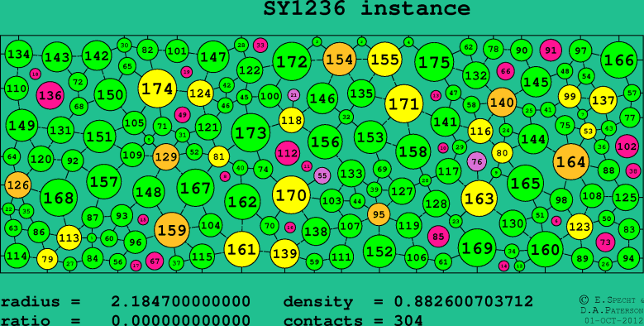Click the E.Specht credit text
The image size is (644, 326).
coord(613,300)
